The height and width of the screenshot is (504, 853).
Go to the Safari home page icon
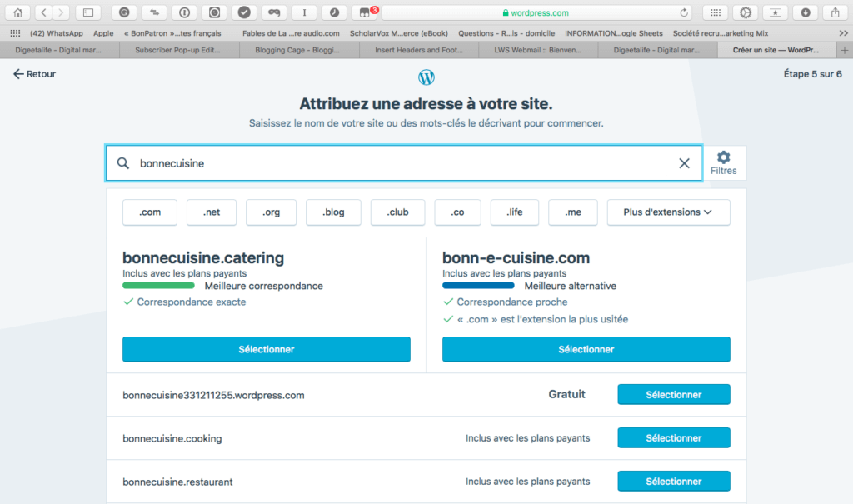(18, 12)
